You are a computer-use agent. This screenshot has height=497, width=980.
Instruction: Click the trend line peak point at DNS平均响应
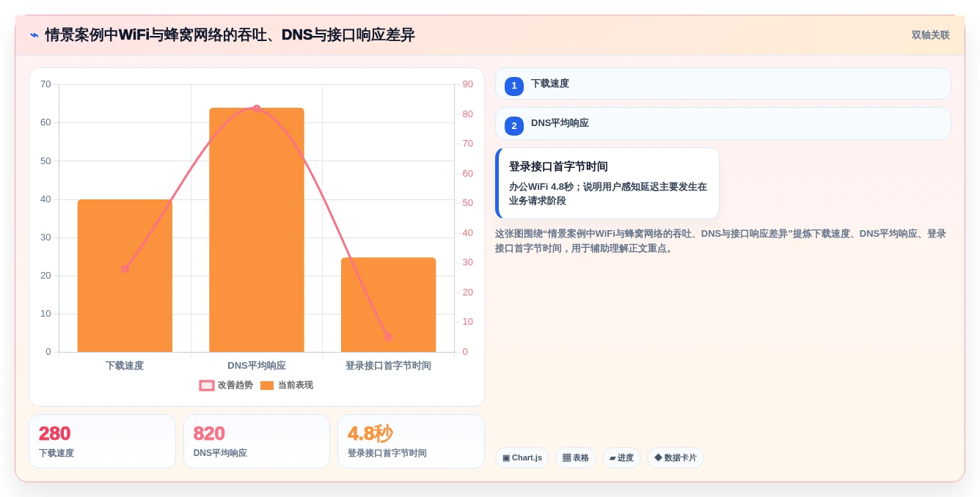[257, 108]
